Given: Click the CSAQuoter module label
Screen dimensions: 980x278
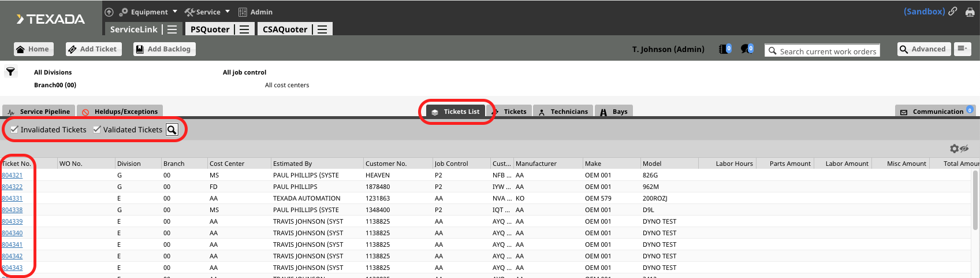Looking at the screenshot, I should (x=285, y=29).
